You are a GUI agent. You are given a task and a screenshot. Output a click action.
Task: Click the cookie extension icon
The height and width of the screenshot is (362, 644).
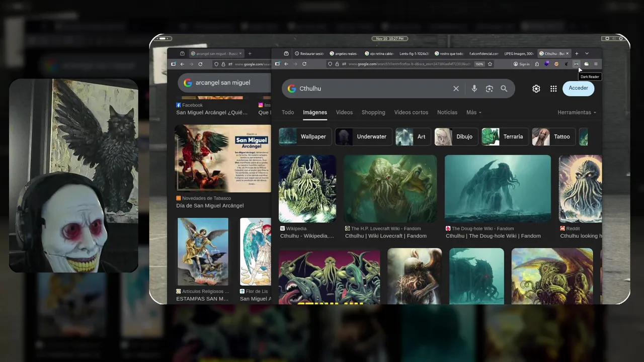point(556,64)
